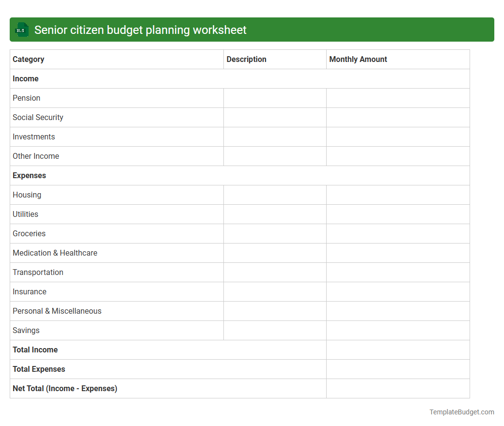The width and height of the screenshot is (504, 426).
Task: Click the green XLS file icon
Action: point(21,30)
